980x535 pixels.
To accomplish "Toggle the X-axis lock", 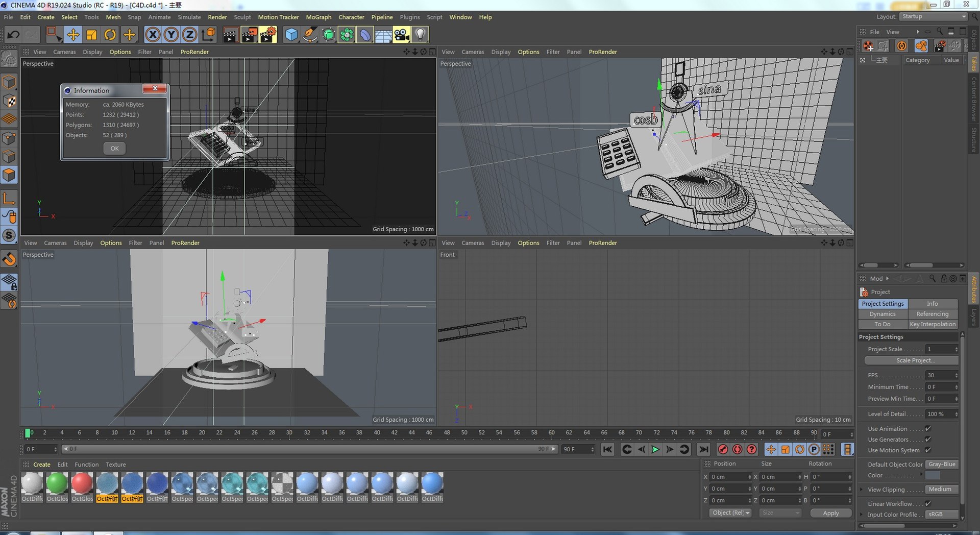I will (153, 35).
